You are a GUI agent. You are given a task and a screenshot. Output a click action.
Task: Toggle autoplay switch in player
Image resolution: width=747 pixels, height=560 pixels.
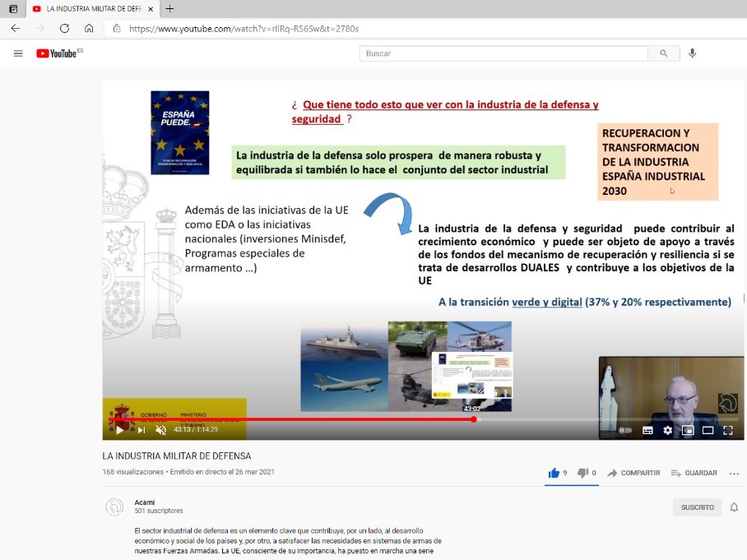point(625,430)
